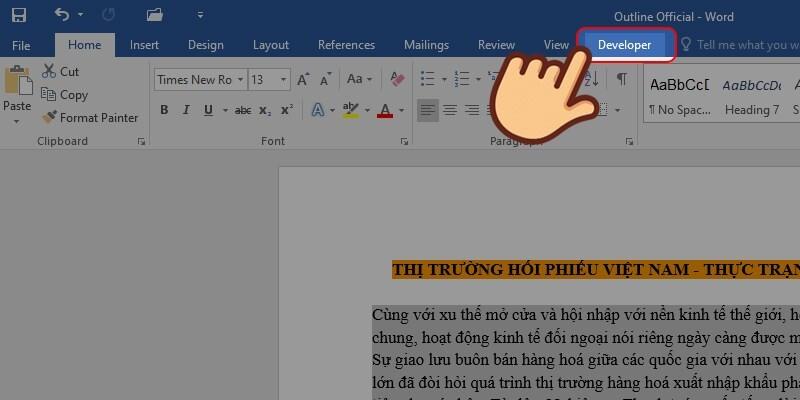Switch to the Insert tab

point(144,45)
